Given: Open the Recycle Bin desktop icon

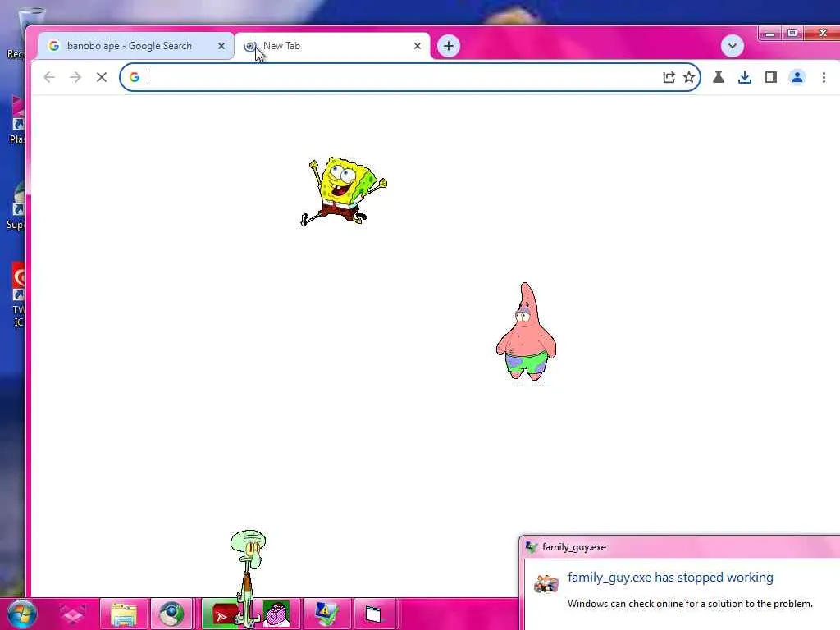Looking at the screenshot, I should tap(21, 33).
